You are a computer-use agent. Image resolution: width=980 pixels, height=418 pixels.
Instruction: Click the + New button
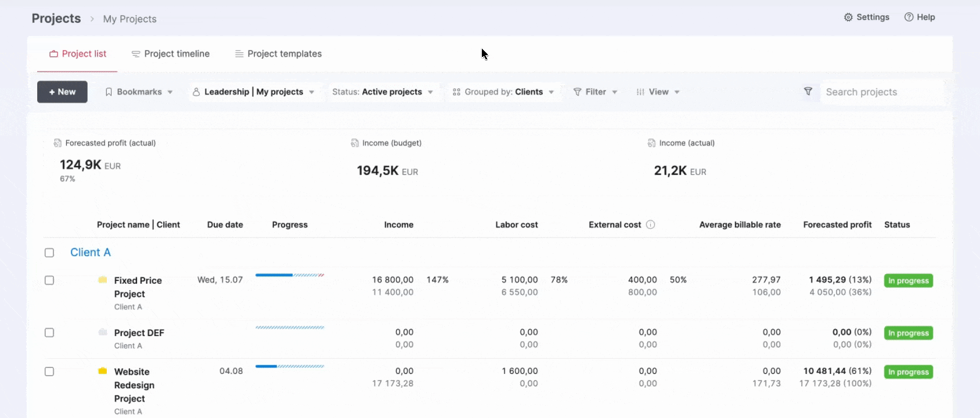pyautogui.click(x=62, y=92)
